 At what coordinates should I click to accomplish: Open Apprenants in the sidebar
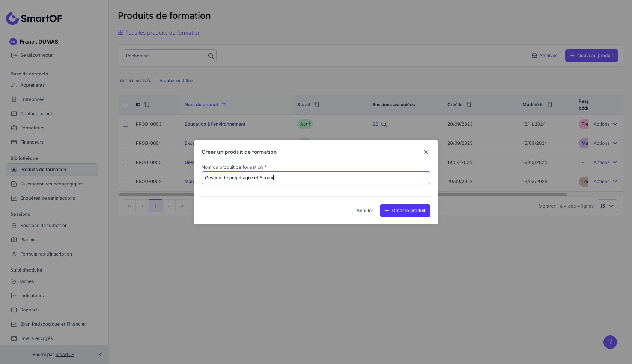[28, 85]
